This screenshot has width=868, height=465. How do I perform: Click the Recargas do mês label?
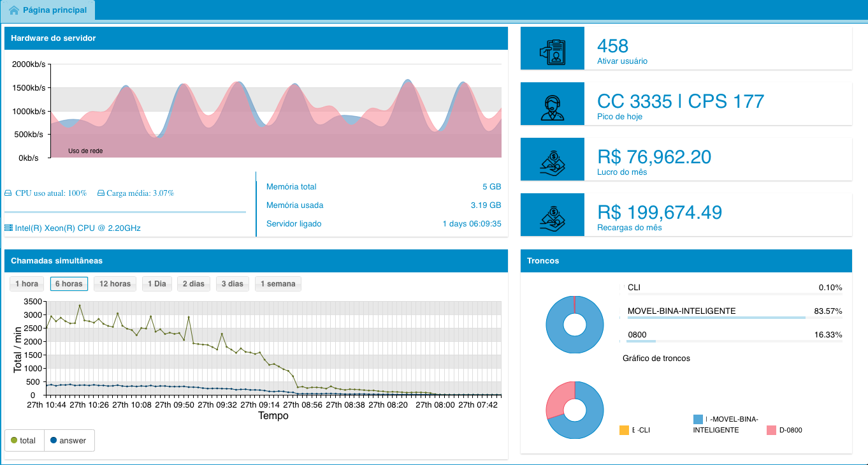(629, 228)
